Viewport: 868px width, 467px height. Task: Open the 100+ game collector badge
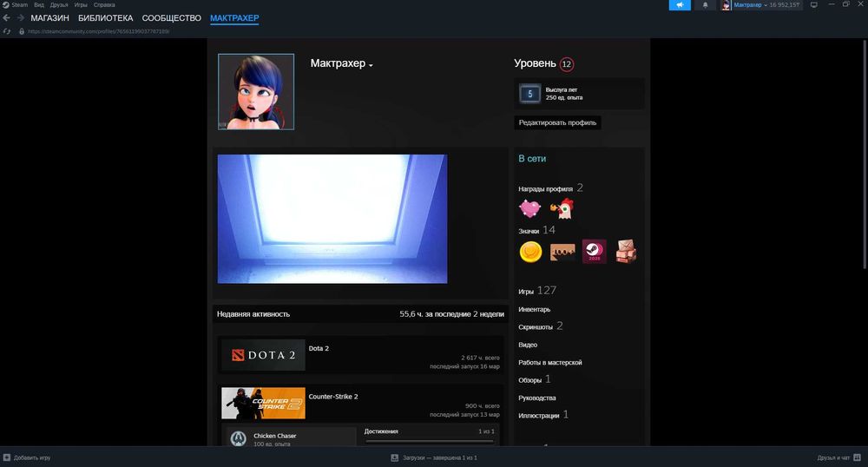click(562, 252)
